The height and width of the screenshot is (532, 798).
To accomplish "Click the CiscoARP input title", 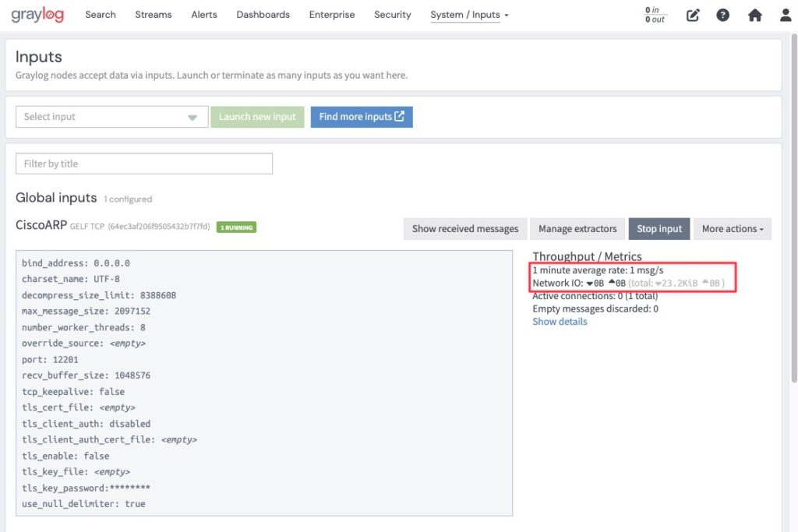I will point(41,225).
